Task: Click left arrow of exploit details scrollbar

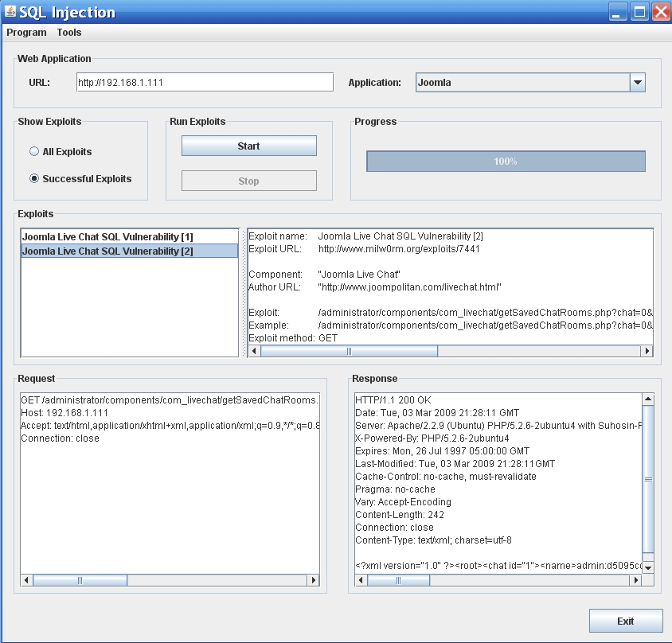Action: pos(254,351)
